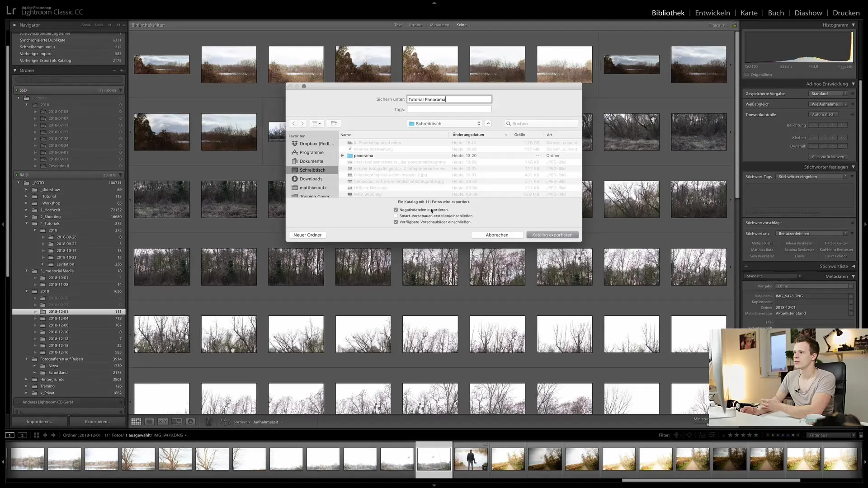The height and width of the screenshot is (488, 868).
Task: Switch to loupe view in toolbar
Action: tap(149, 422)
